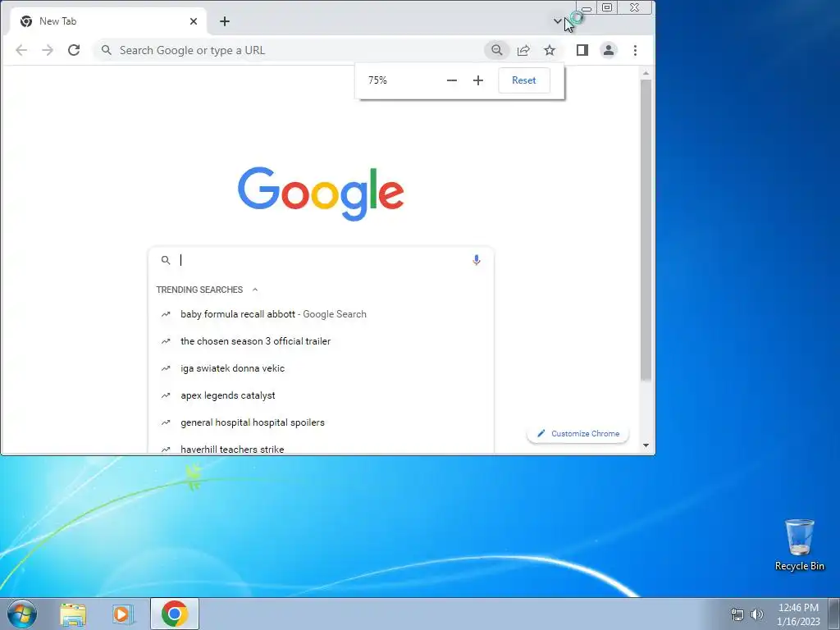Image resolution: width=840 pixels, height=630 pixels.
Task: Select apex legends catalyst suggestion
Action: click(x=321, y=395)
